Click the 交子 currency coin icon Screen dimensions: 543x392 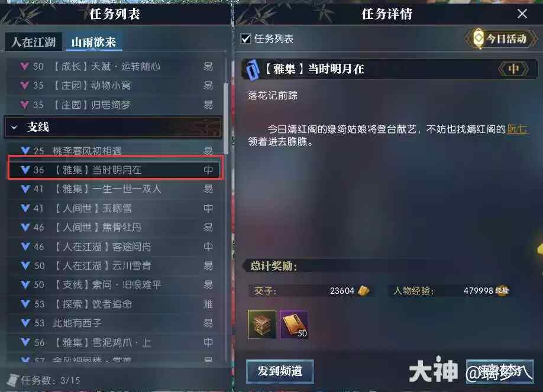point(363,290)
